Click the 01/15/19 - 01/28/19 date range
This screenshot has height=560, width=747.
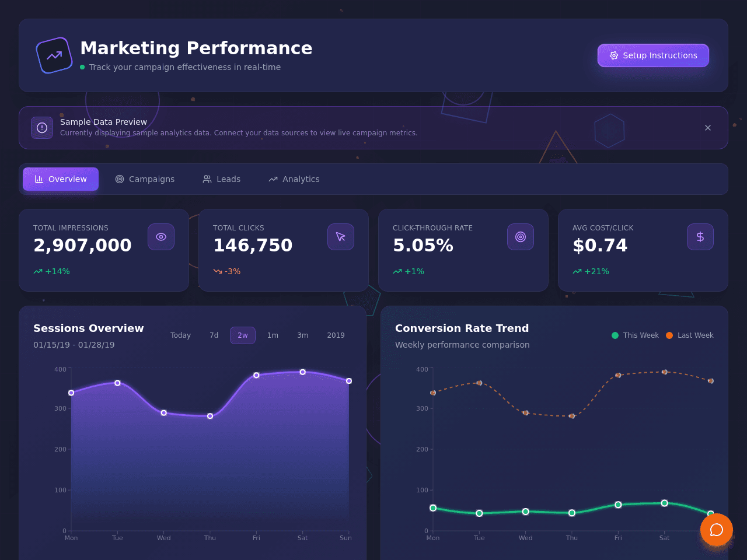(74, 345)
